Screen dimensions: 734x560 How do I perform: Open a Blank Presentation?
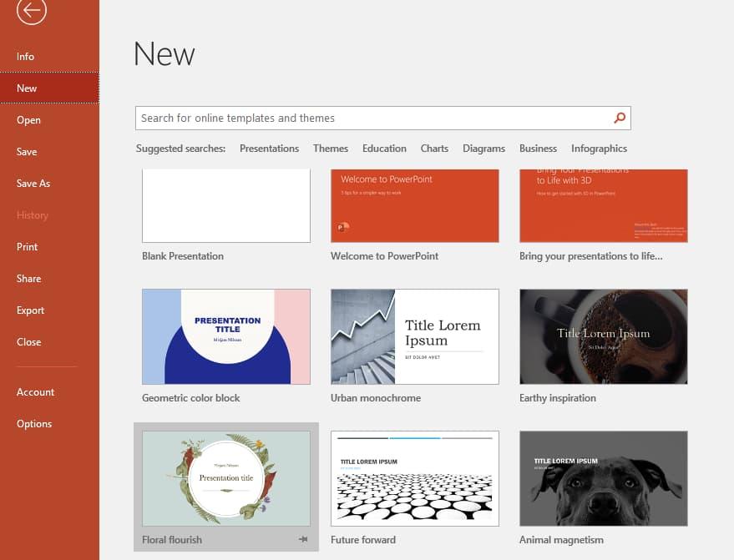click(225, 204)
